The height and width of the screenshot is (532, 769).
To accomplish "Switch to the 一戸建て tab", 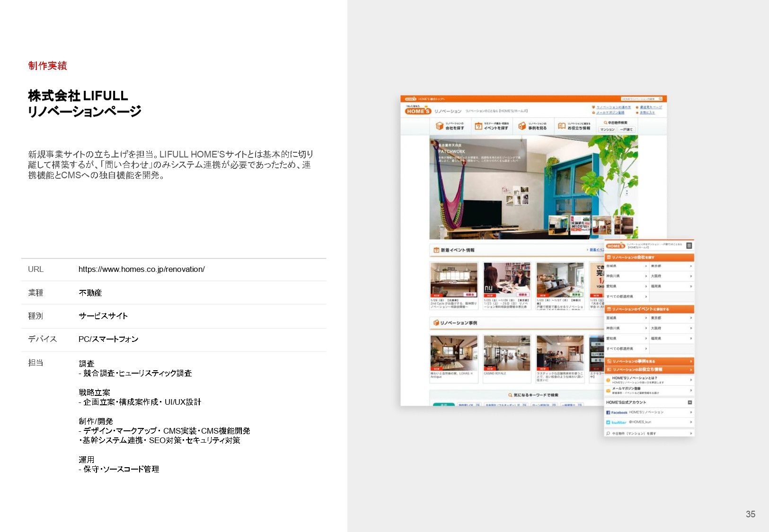I will (x=627, y=130).
